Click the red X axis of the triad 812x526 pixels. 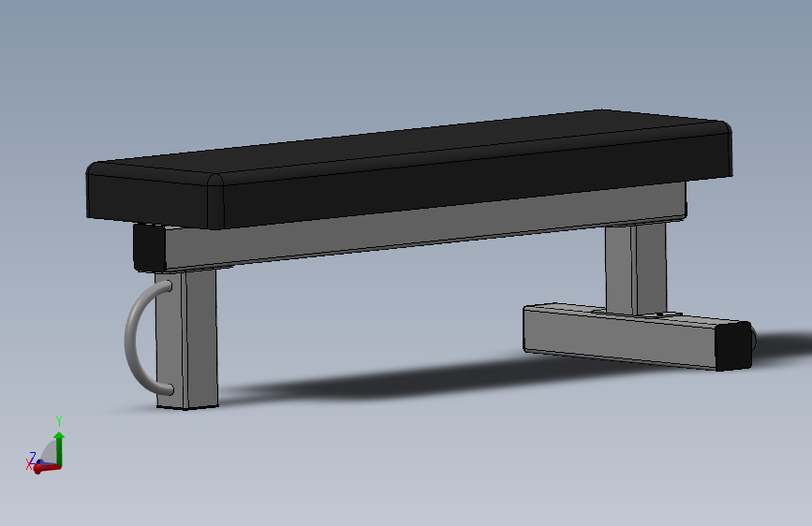[x=47, y=469]
